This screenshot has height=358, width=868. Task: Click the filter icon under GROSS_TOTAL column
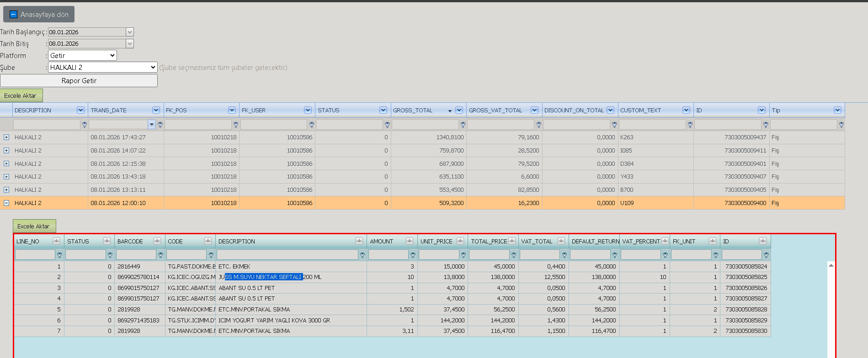(463, 125)
